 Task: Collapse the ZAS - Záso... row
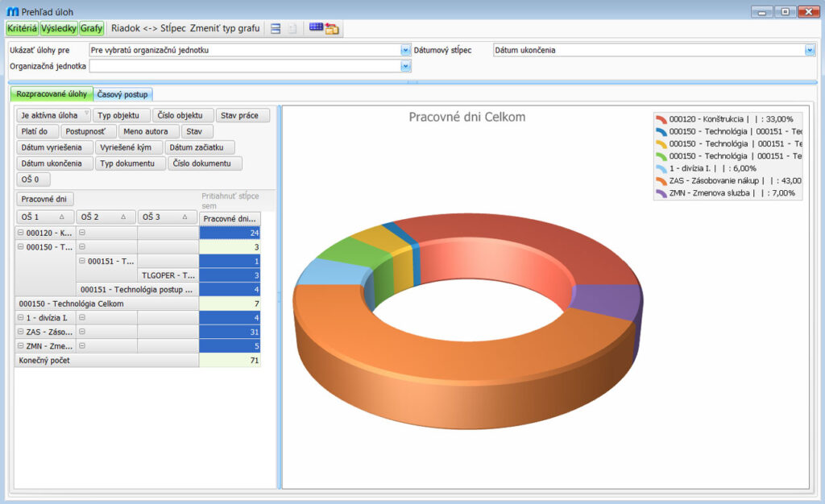(21, 331)
